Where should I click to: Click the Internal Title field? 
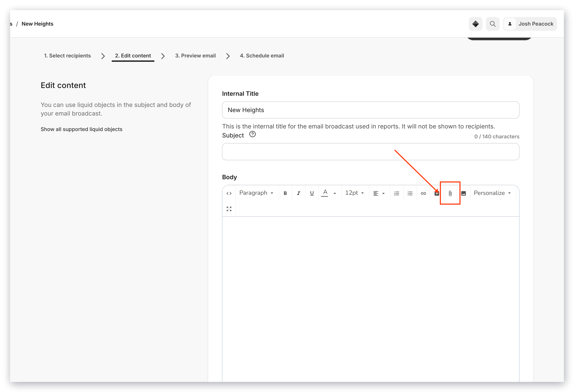[371, 110]
